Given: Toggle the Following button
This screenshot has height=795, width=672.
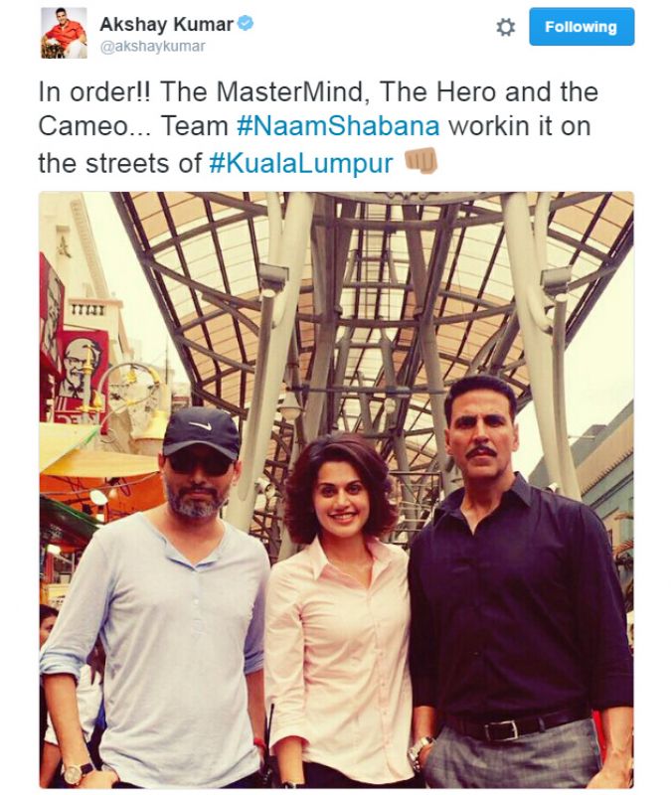Looking at the screenshot, I should tap(582, 27).
